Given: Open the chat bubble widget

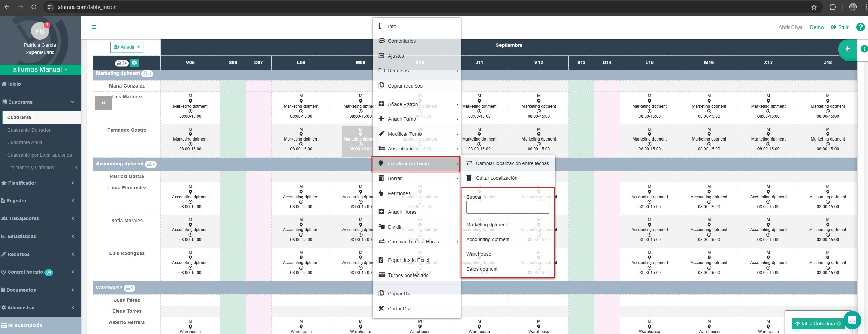Looking at the screenshot, I should tap(852, 320).
